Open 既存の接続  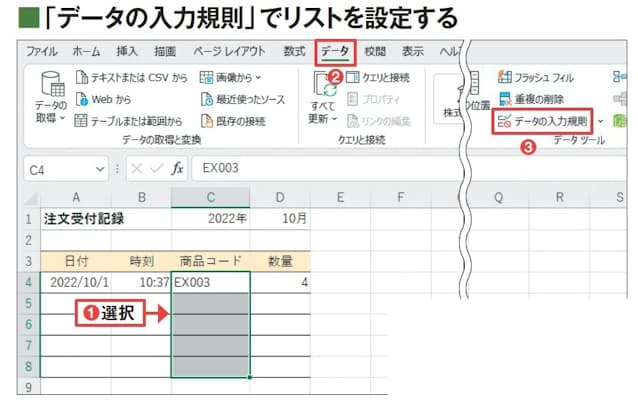click(233, 121)
